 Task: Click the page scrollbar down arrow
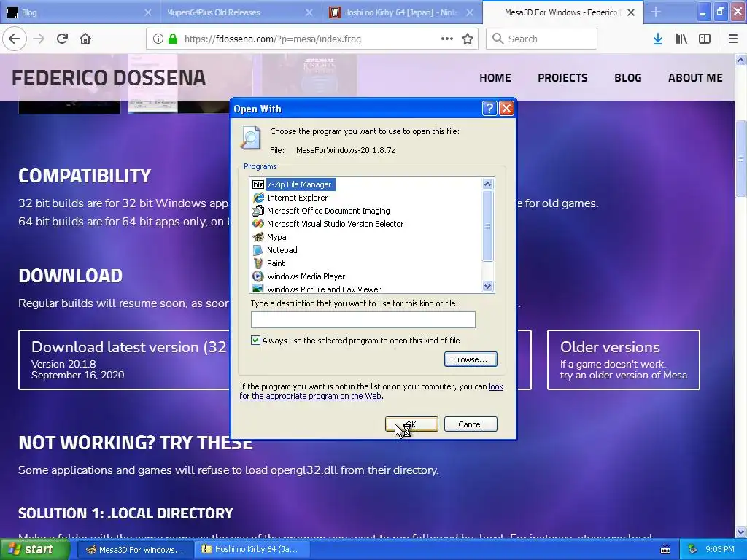[x=740, y=532]
